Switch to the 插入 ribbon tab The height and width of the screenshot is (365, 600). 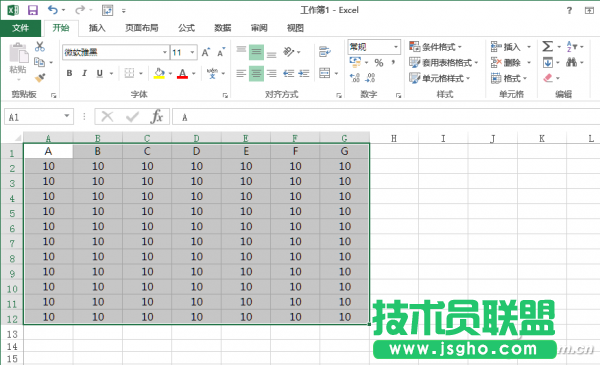(x=97, y=28)
